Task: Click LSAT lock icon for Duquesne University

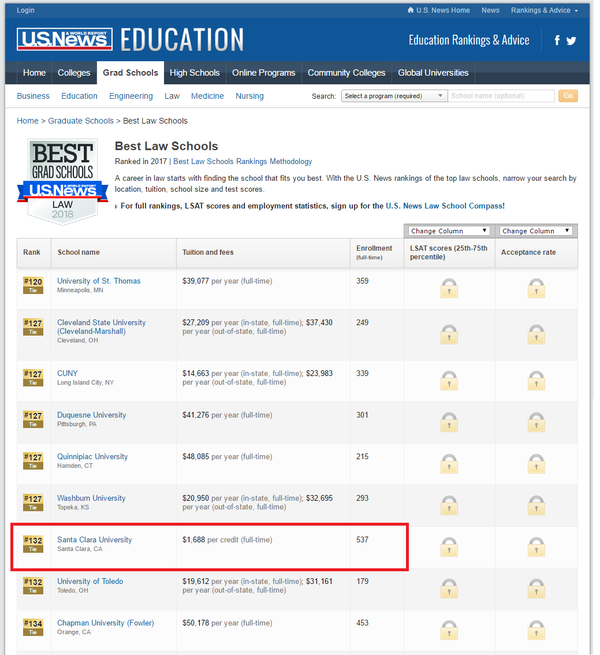Action: 449,422
